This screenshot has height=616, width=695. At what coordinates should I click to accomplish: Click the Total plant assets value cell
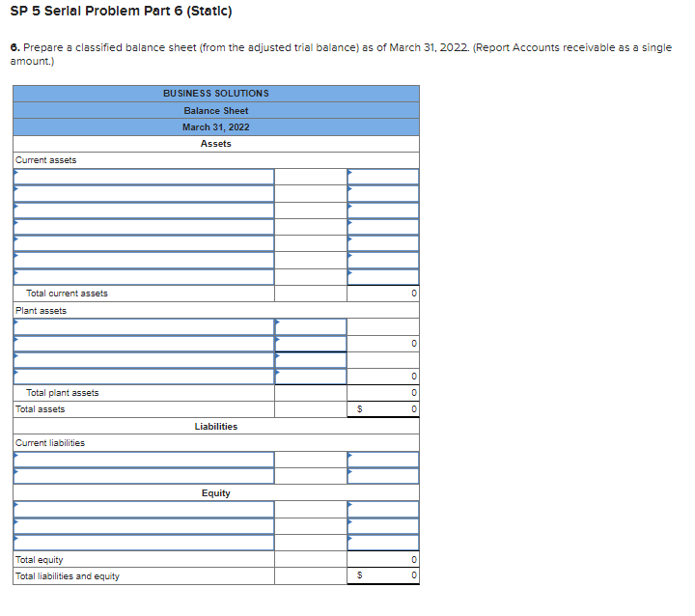pos(383,393)
